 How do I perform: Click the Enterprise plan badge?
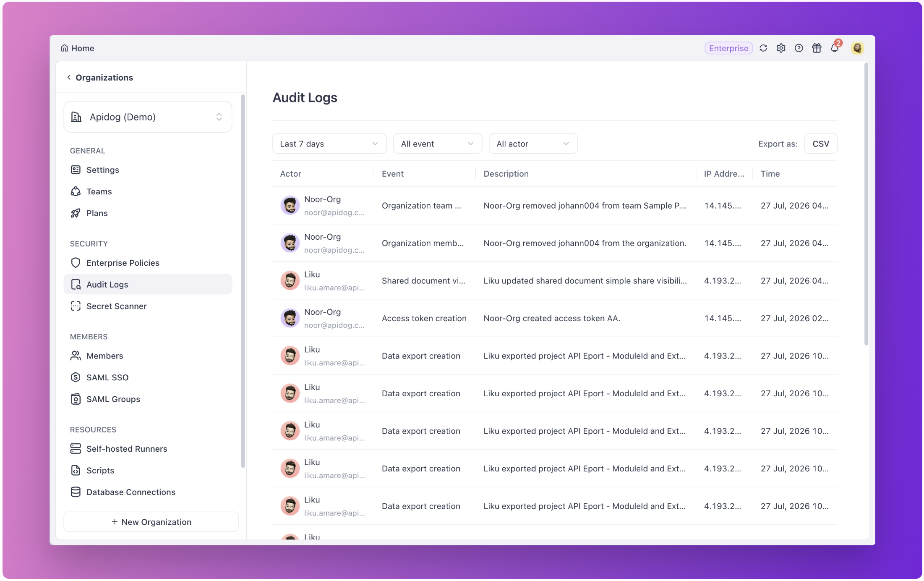pyautogui.click(x=728, y=48)
